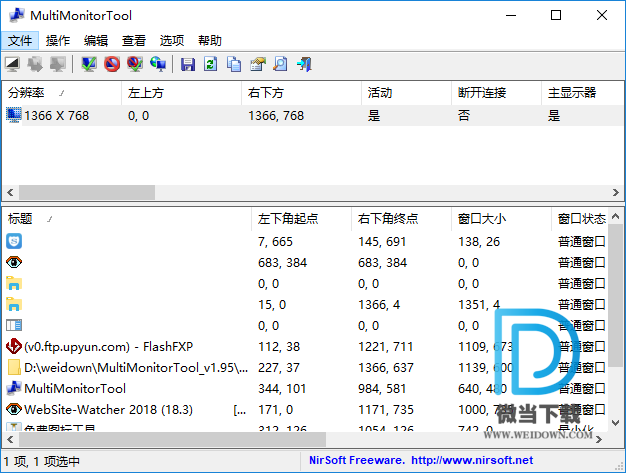Click the upper list horizontal scrollbar thumb

(87, 192)
